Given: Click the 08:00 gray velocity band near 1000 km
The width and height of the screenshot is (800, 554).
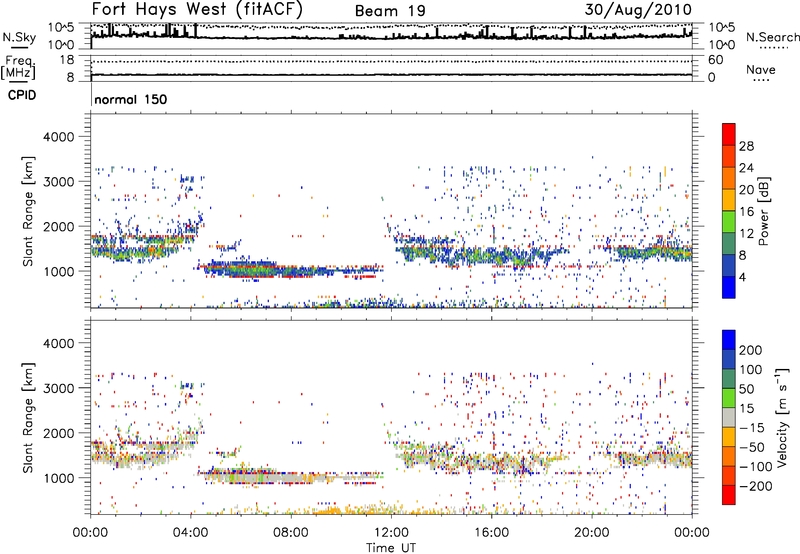Looking at the screenshot, I should tap(290, 478).
